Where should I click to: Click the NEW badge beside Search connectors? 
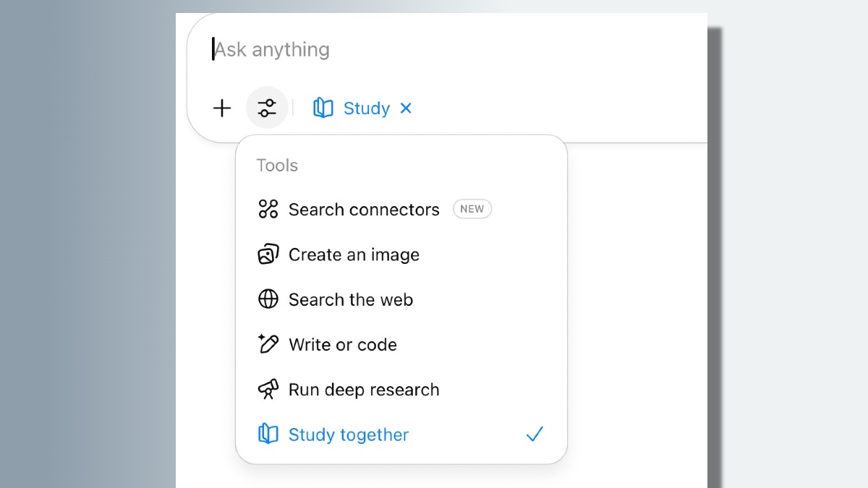tap(472, 209)
